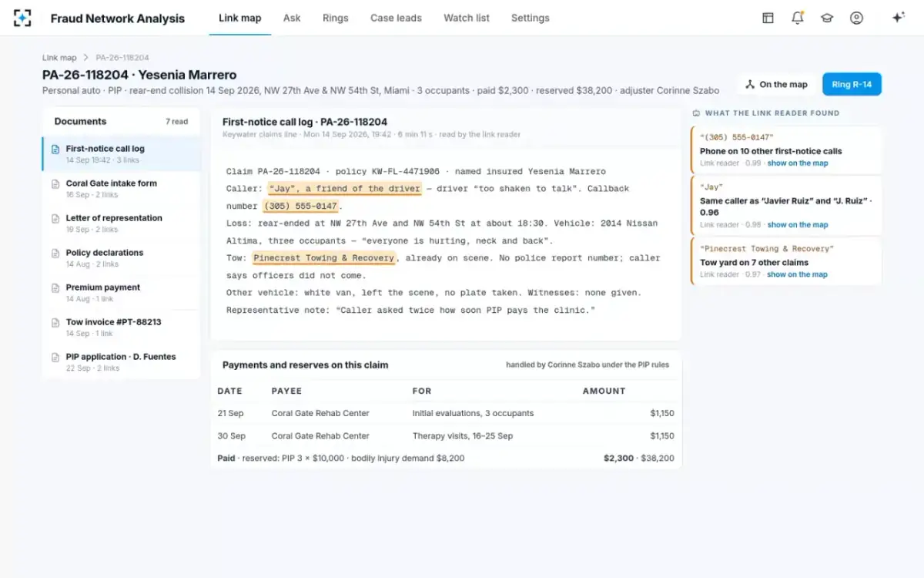924x578 pixels.
Task: Open the user account icon
Action: [856, 18]
